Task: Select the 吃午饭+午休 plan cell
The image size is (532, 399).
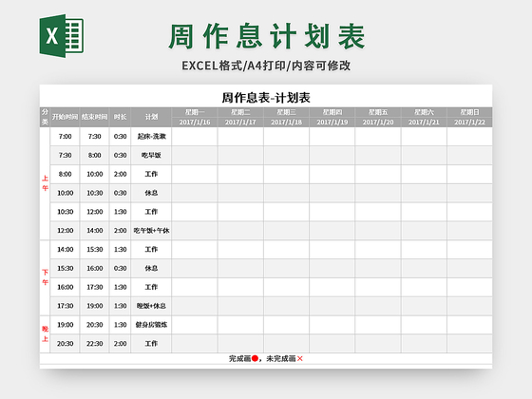Action: (x=151, y=231)
